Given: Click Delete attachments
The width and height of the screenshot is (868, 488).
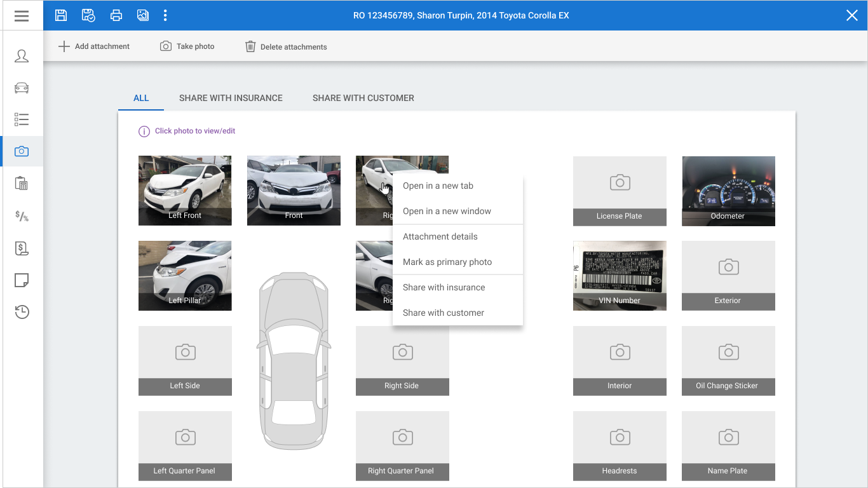Looking at the screenshot, I should 286,46.
